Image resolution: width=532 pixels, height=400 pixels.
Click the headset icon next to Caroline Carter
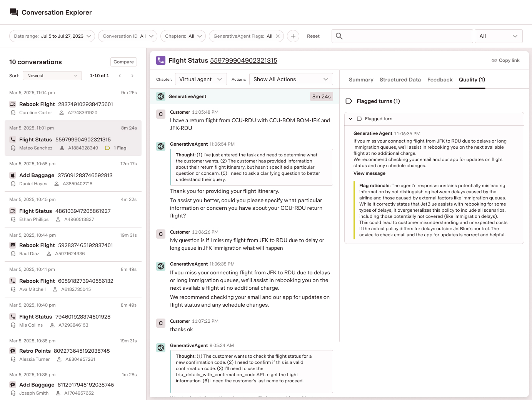13,113
